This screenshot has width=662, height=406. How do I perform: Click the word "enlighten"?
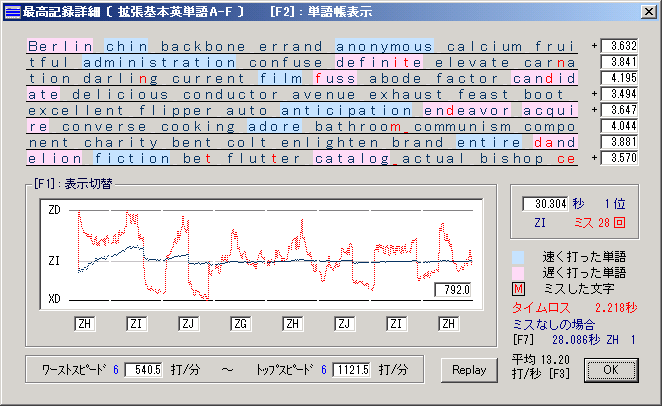[329, 143]
